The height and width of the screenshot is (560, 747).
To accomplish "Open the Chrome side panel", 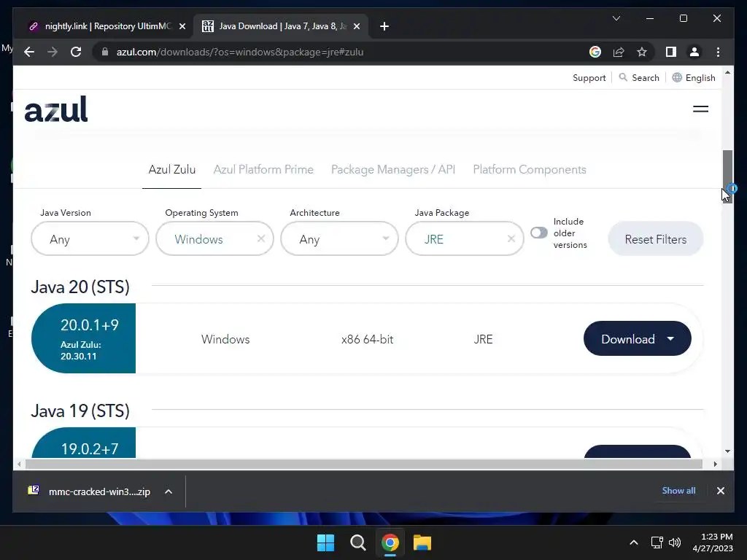I will (671, 52).
